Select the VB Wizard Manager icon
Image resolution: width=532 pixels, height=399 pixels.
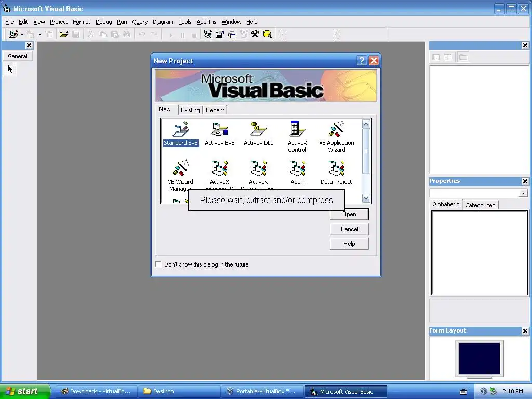point(180,176)
